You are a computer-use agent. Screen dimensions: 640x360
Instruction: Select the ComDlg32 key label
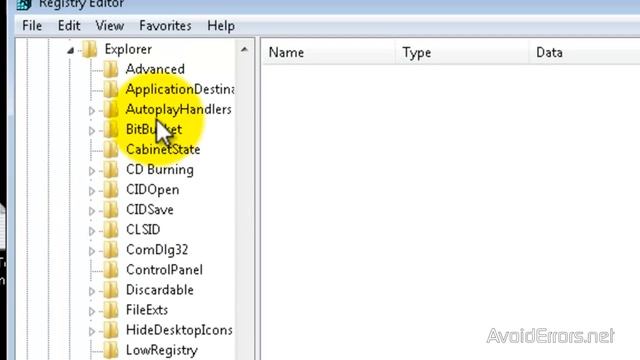coord(157,249)
